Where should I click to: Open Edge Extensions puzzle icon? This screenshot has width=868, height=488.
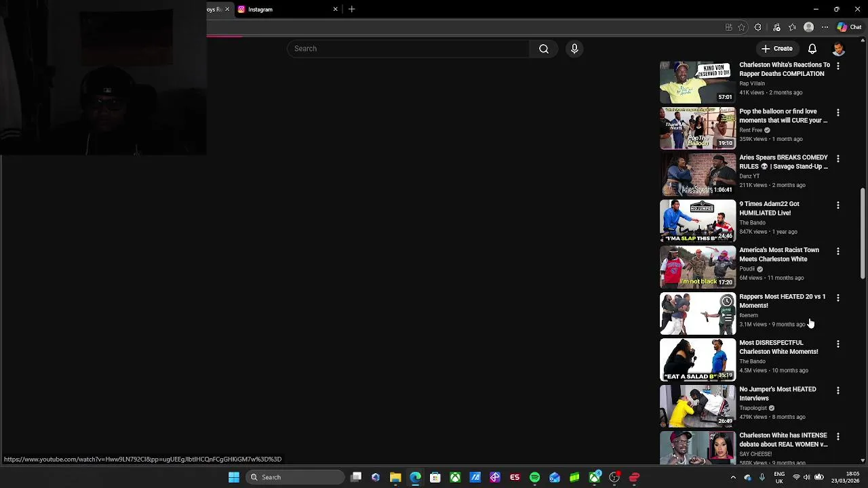tap(758, 27)
